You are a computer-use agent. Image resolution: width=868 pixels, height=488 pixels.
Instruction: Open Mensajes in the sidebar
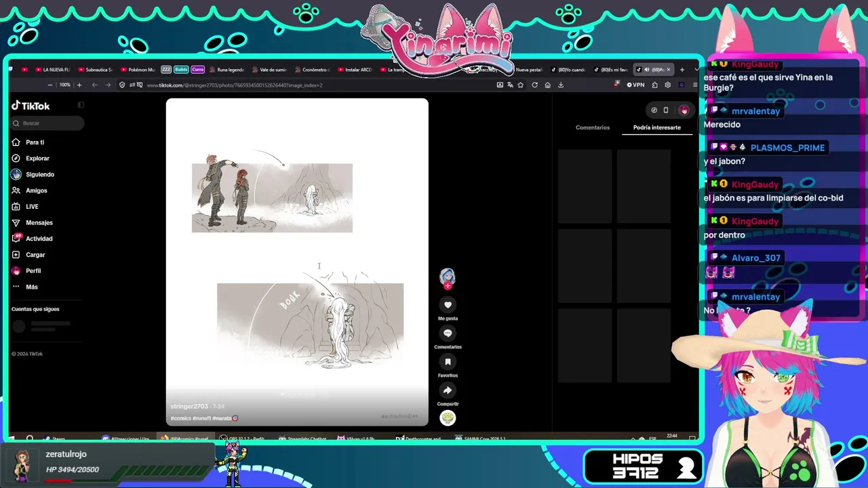[32, 222]
